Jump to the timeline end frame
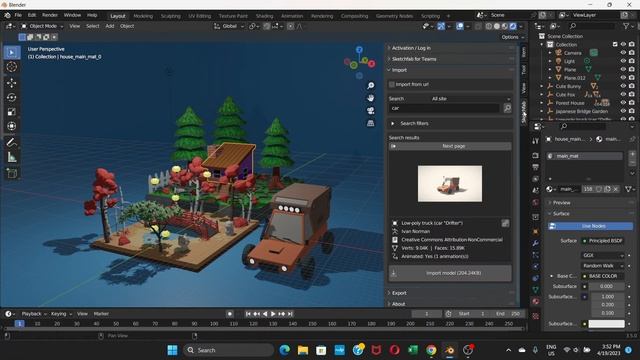Image resolution: width=640 pixels, height=360 pixels. point(290,314)
